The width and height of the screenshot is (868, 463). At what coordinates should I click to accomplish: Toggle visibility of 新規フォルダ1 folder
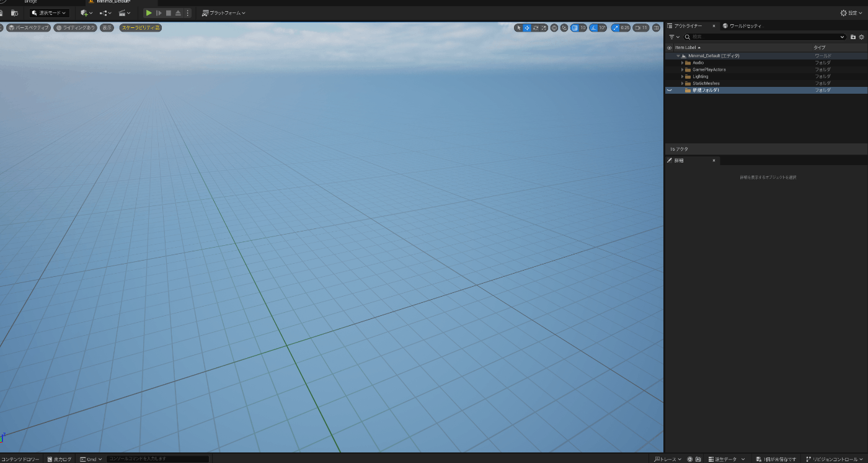[x=669, y=90]
